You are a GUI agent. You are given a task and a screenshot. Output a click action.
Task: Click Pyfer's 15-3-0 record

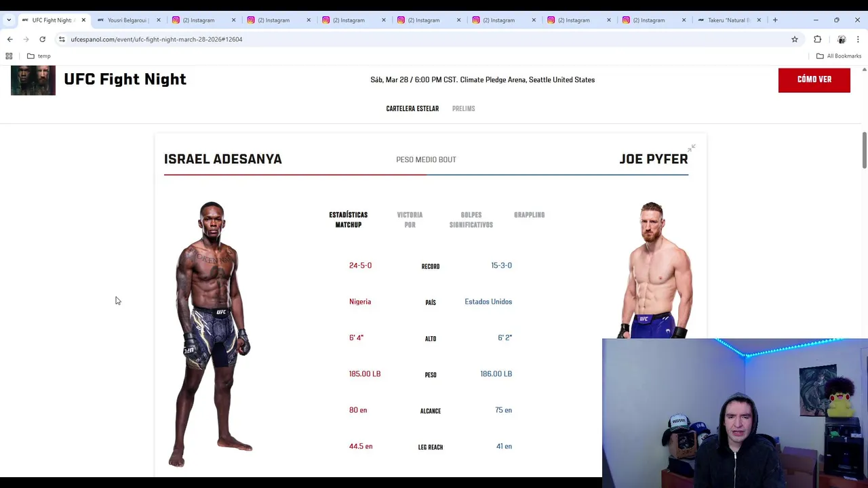tap(501, 266)
